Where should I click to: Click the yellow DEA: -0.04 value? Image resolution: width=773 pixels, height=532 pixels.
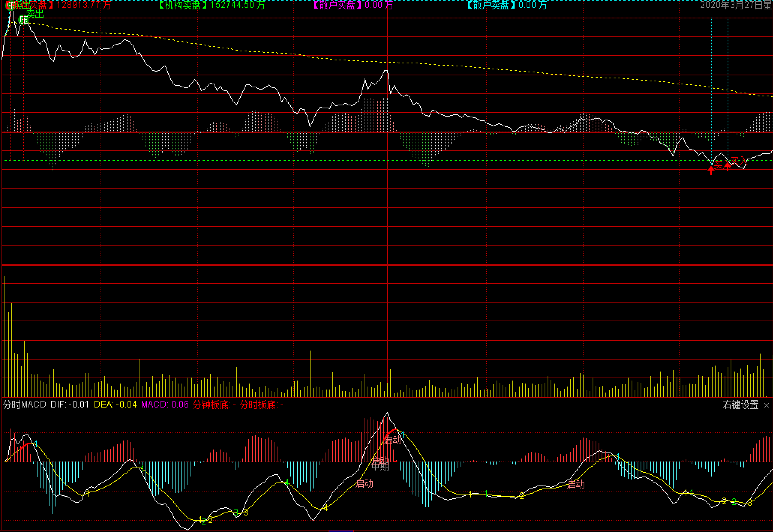click(115, 405)
